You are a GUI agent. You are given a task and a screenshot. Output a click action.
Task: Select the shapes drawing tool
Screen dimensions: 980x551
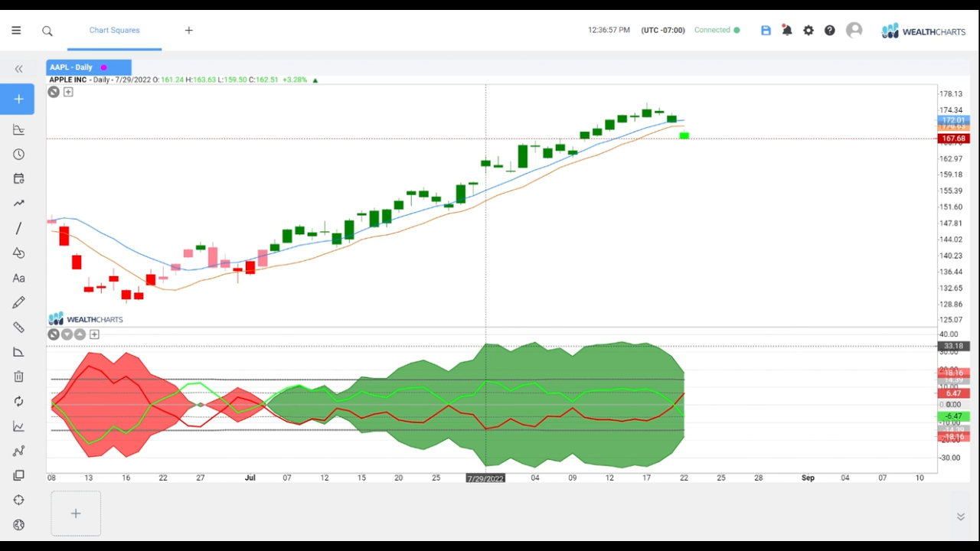pyautogui.click(x=18, y=253)
